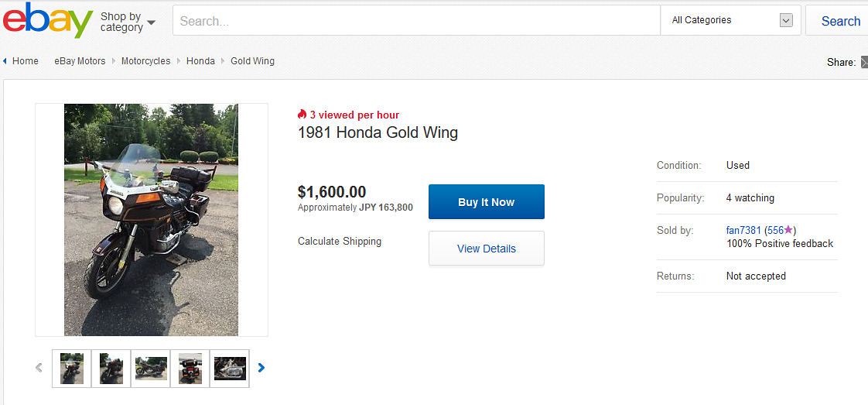
Task: Open the Shop by category dropdown
Action: (x=128, y=22)
